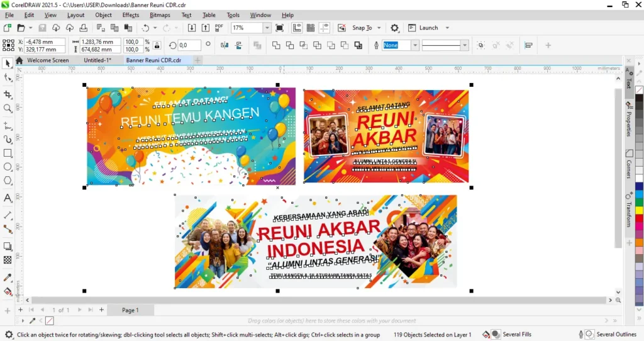The height and width of the screenshot is (341, 644).
Task: Open Align and Distribute
Action: click(528, 45)
